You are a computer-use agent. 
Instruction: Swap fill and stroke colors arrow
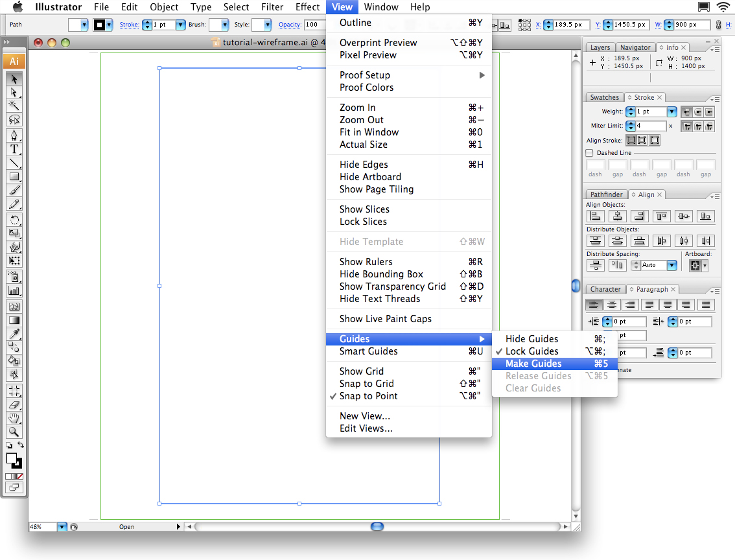point(20,445)
